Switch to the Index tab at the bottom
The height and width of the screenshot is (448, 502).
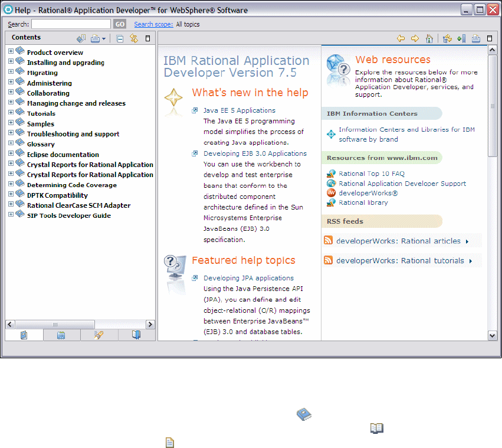click(x=61, y=335)
